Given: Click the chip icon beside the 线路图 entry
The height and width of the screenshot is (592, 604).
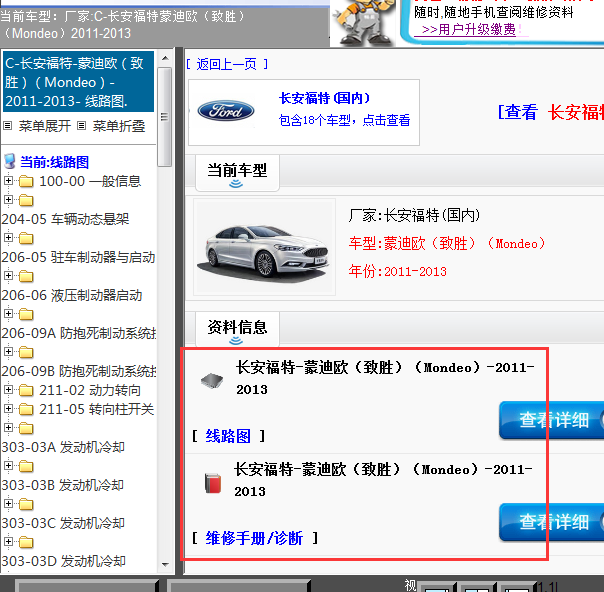Looking at the screenshot, I should [212, 381].
